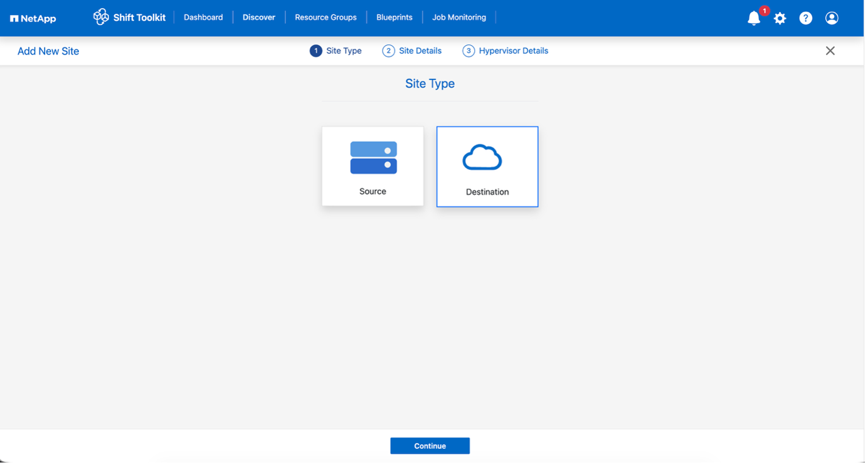Click the NetApp logo
The height and width of the screenshot is (465, 868).
[33, 18]
